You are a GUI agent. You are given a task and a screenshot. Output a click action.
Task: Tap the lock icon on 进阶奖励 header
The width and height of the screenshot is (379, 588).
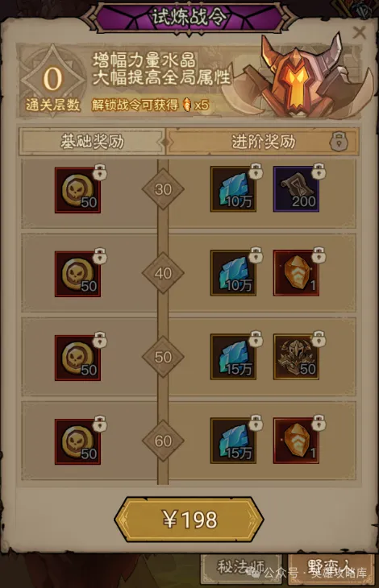tap(339, 142)
